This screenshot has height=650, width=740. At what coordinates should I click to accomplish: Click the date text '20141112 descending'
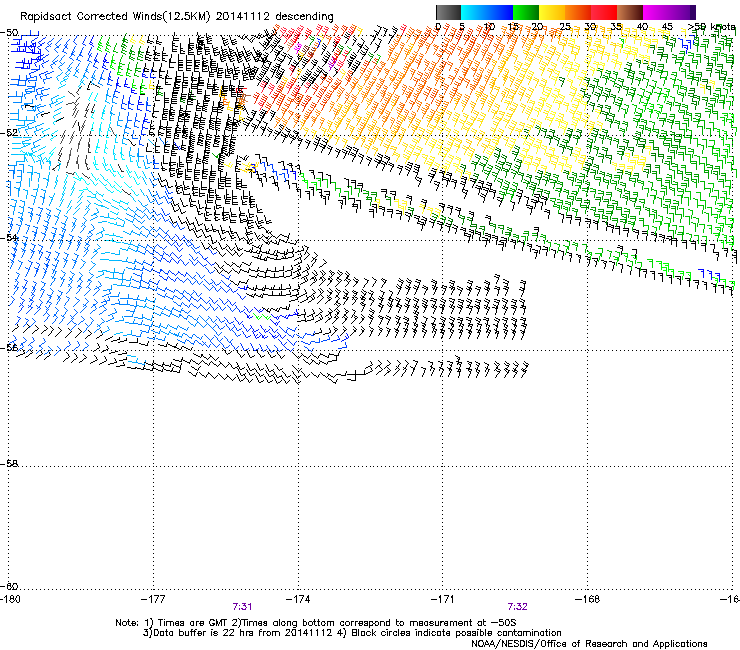[275, 17]
